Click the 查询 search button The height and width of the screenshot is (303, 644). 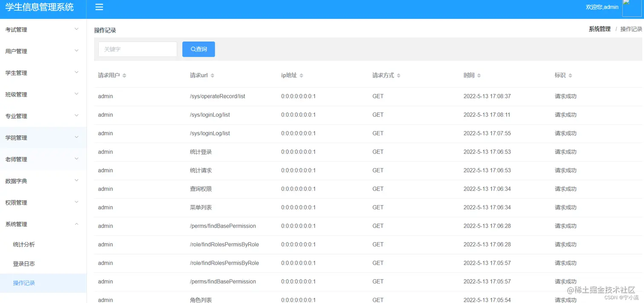pos(198,49)
